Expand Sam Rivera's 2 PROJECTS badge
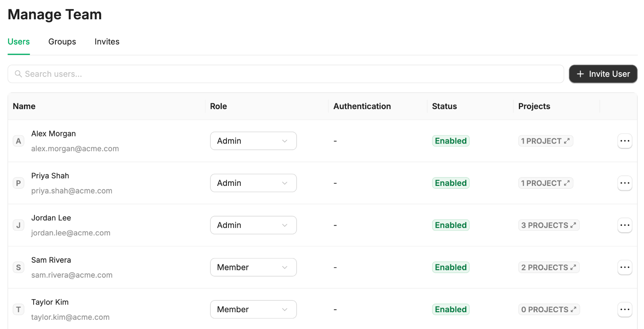The height and width of the screenshot is (329, 644). point(549,267)
